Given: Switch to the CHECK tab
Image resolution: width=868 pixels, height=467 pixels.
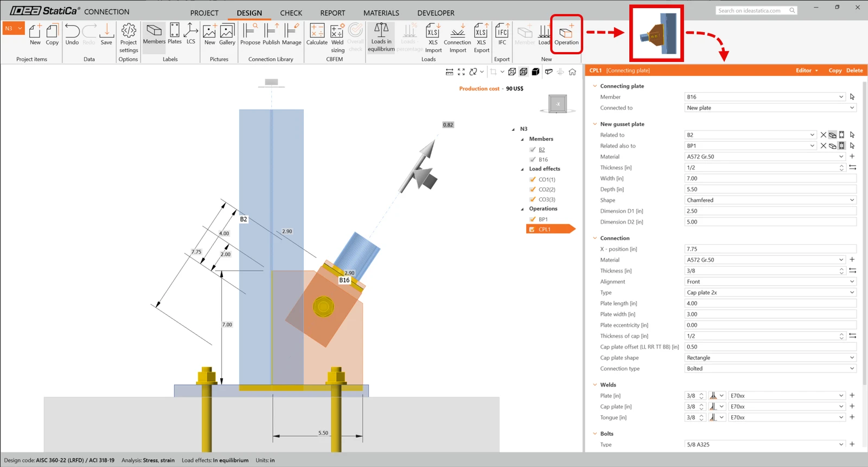Looking at the screenshot, I should point(291,12).
